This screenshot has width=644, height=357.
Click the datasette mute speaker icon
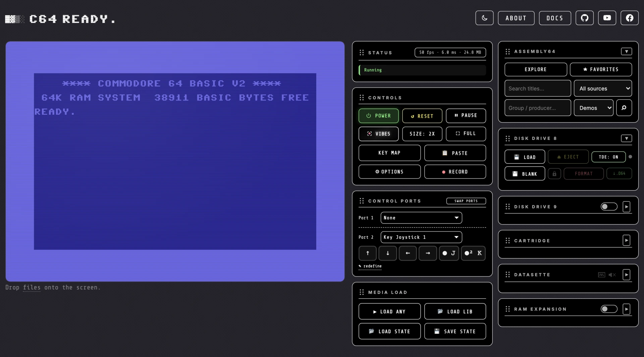(612, 275)
